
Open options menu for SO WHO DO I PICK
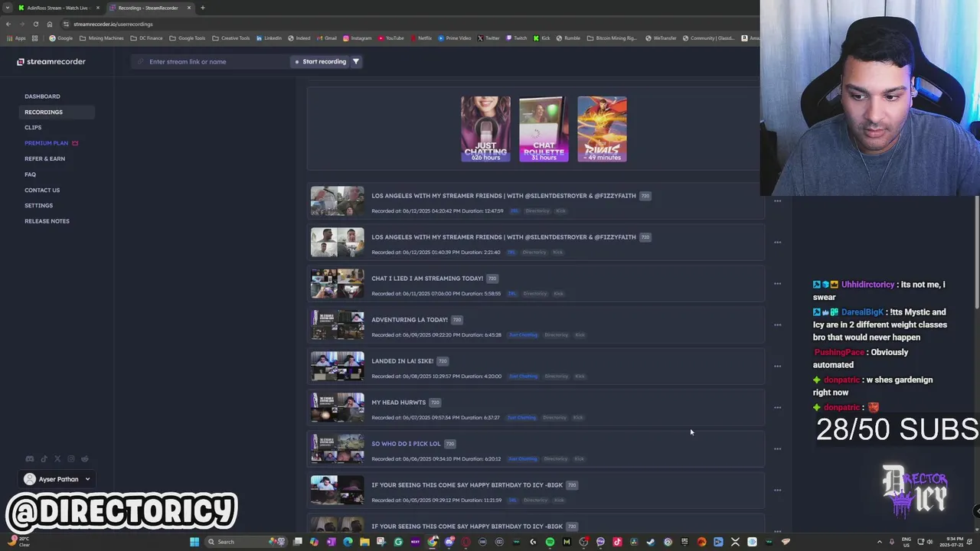coord(777,449)
